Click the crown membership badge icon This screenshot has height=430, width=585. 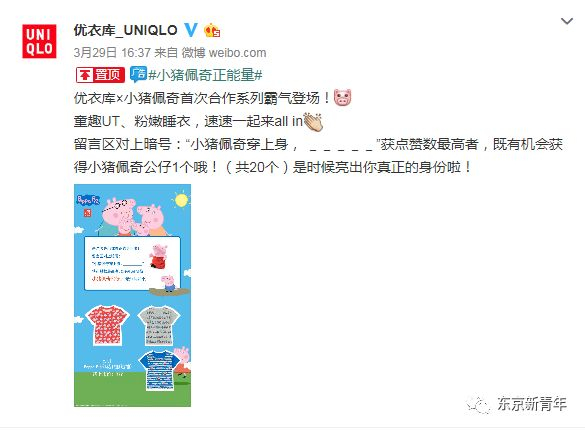(212, 30)
